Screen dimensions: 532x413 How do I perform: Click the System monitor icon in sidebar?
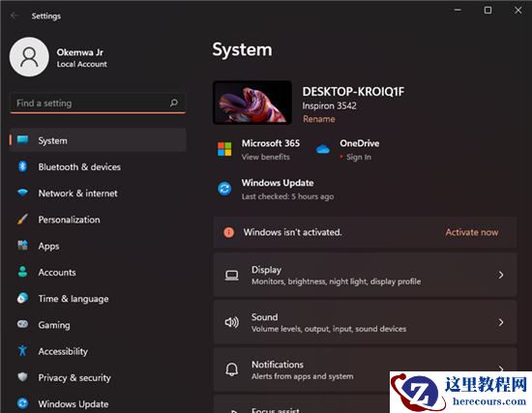(23, 140)
